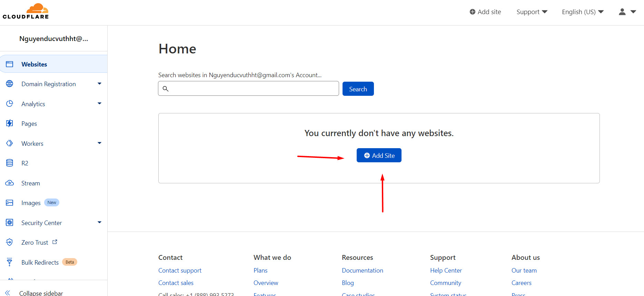Click the New badge beside Images

pos(52,203)
